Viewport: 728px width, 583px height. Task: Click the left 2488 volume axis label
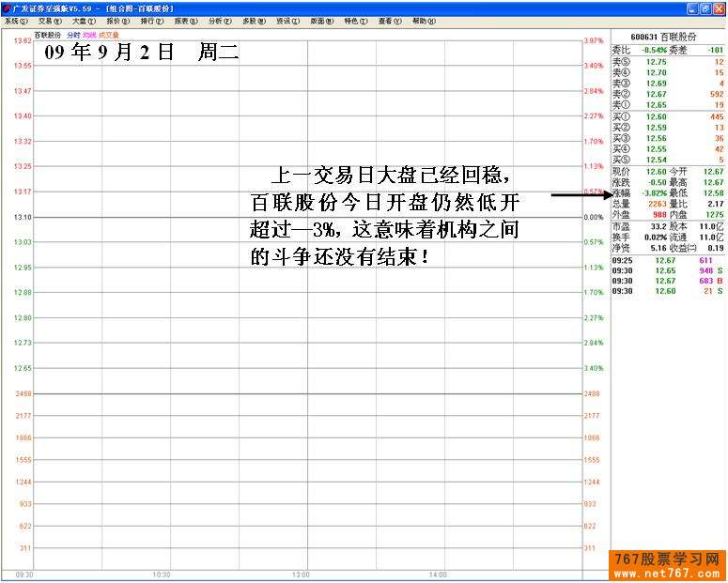pos(23,393)
